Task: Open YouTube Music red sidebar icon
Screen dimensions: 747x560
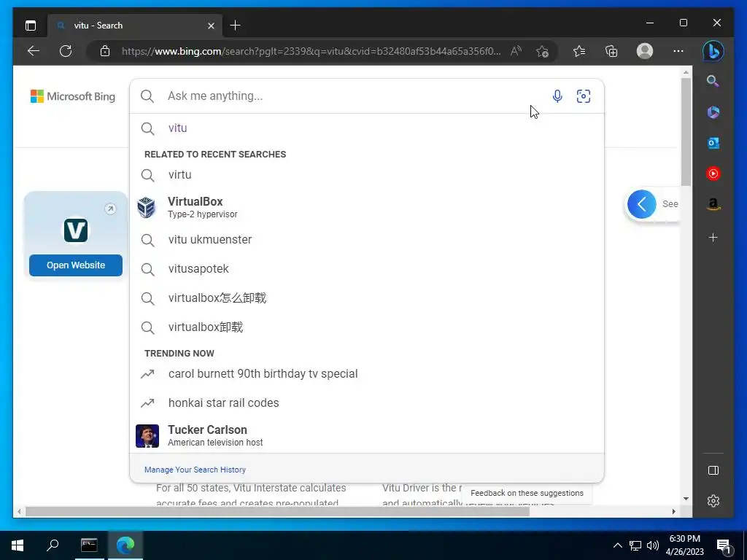Action: [713, 174]
